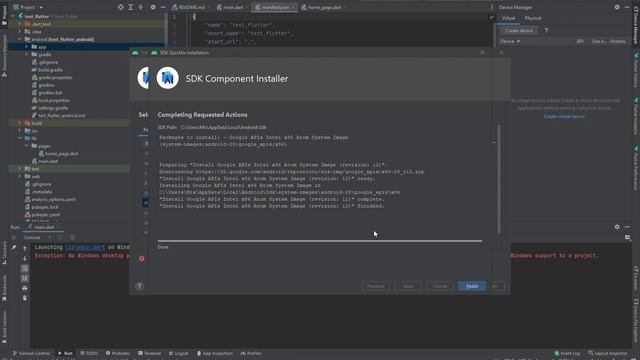
Task: Open Project panel settings gear
Action: tap(153, 7)
